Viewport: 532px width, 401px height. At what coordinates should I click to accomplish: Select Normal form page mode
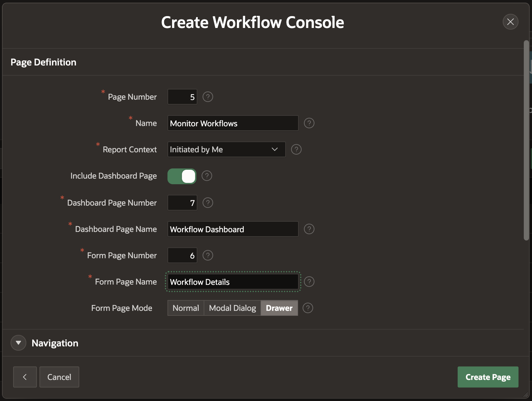(x=186, y=308)
